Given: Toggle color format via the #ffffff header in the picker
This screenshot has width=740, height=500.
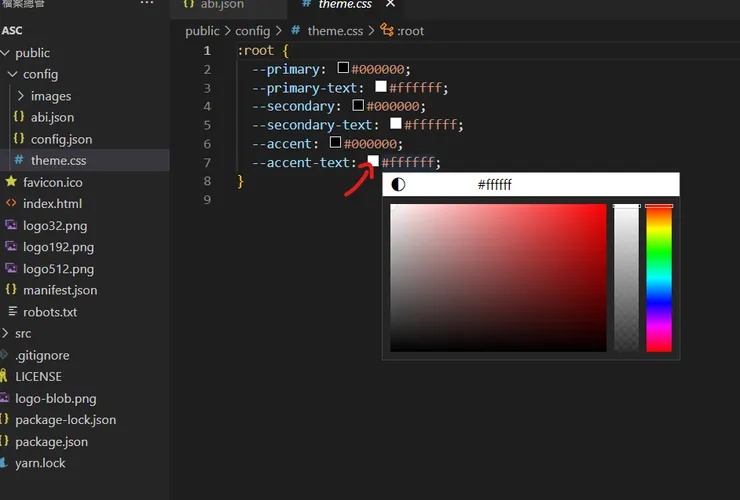Looking at the screenshot, I should [495, 185].
